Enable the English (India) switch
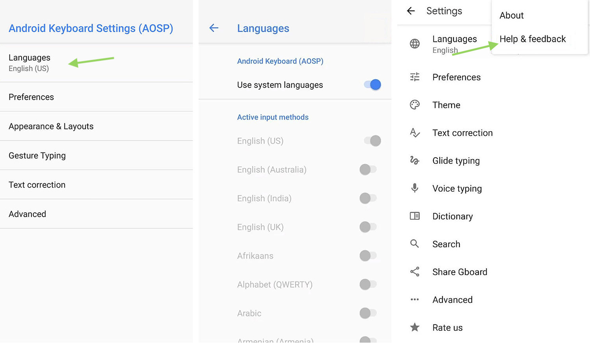Image resolution: width=590 pixels, height=364 pixels. [368, 198]
